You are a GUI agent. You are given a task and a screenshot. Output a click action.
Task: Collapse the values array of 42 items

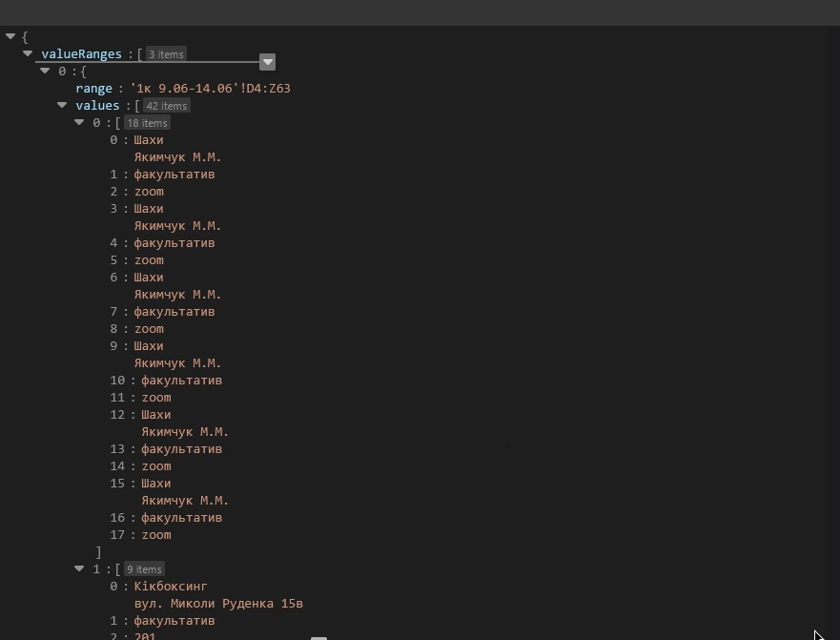click(x=62, y=105)
